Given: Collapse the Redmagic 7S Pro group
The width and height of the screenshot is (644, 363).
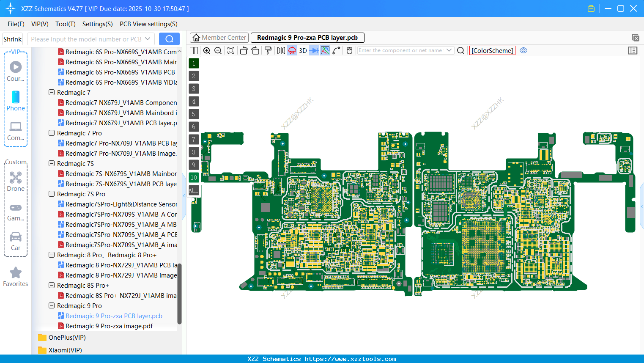Looking at the screenshot, I should pyautogui.click(x=51, y=194).
